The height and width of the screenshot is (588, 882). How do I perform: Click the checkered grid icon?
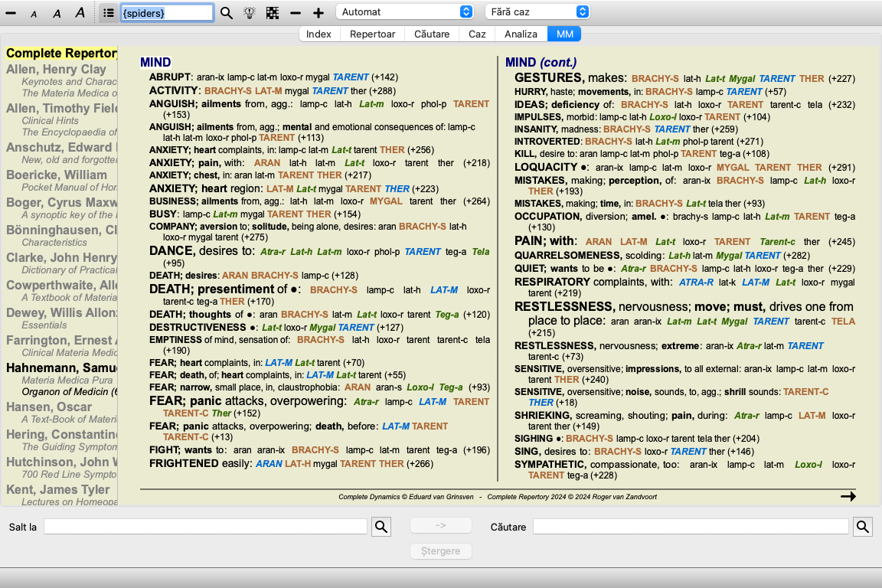(x=273, y=13)
